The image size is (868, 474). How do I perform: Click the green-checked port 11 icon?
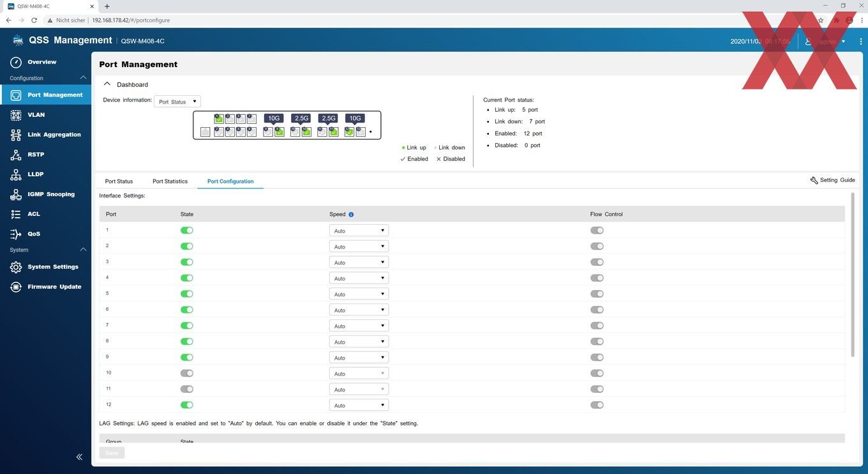tap(334, 132)
